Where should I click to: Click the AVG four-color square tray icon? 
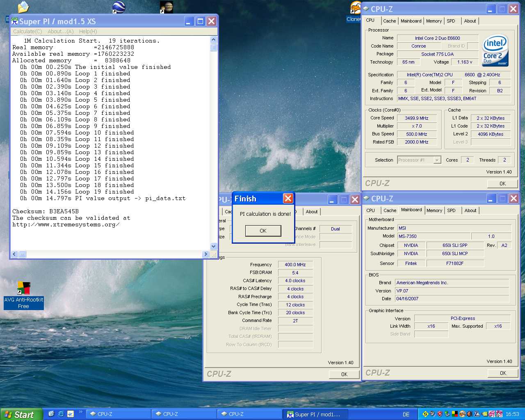pos(455,414)
